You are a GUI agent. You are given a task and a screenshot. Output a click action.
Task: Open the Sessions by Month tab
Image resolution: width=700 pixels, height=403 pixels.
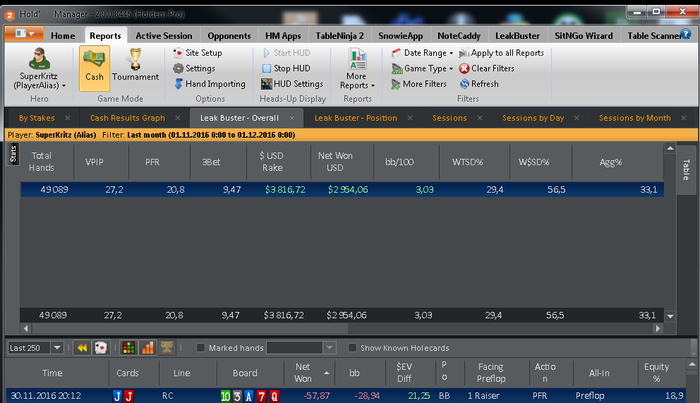[635, 118]
